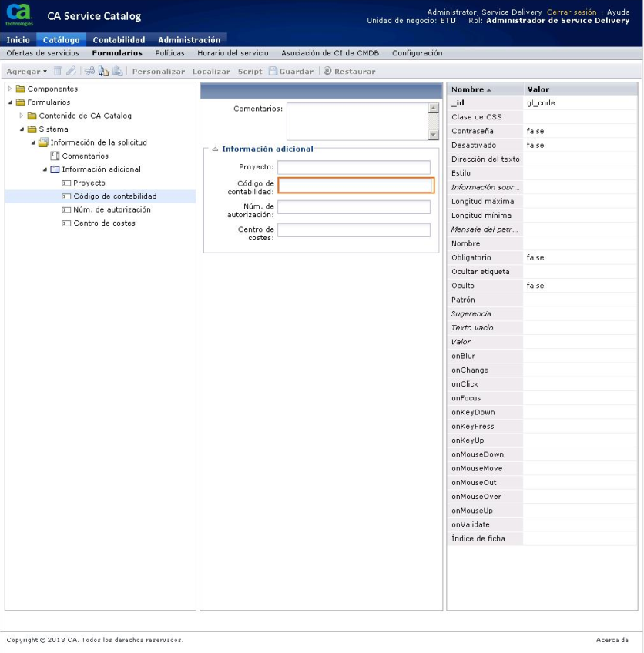Click the scissors cut icon
Viewport: 644px width, 653px height.
89,71
